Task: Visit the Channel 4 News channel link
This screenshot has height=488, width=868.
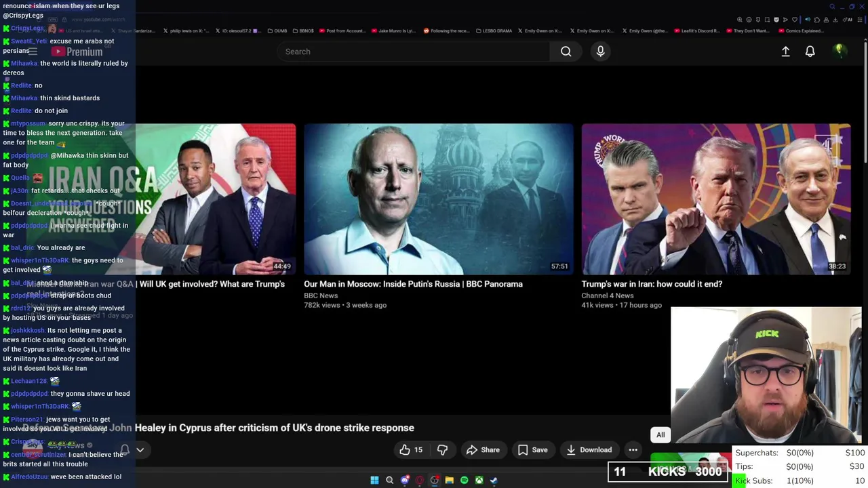Action: tap(608, 296)
